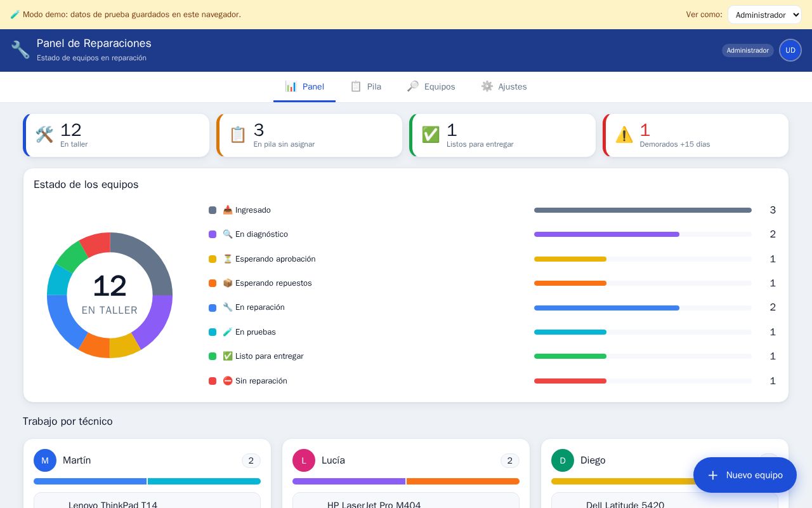
Task: Select the Demorados +15 días card
Action: (x=696, y=135)
